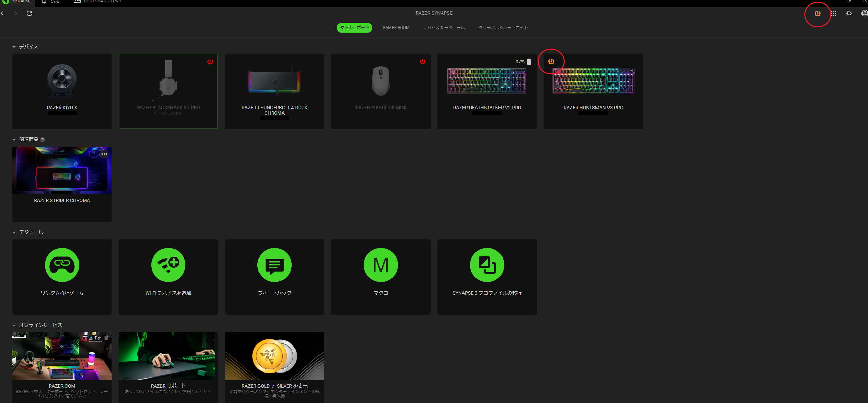Open the RAZER DEATHSTALKER V2 PRO label
Screen dimensions: 868x403
click(x=487, y=108)
